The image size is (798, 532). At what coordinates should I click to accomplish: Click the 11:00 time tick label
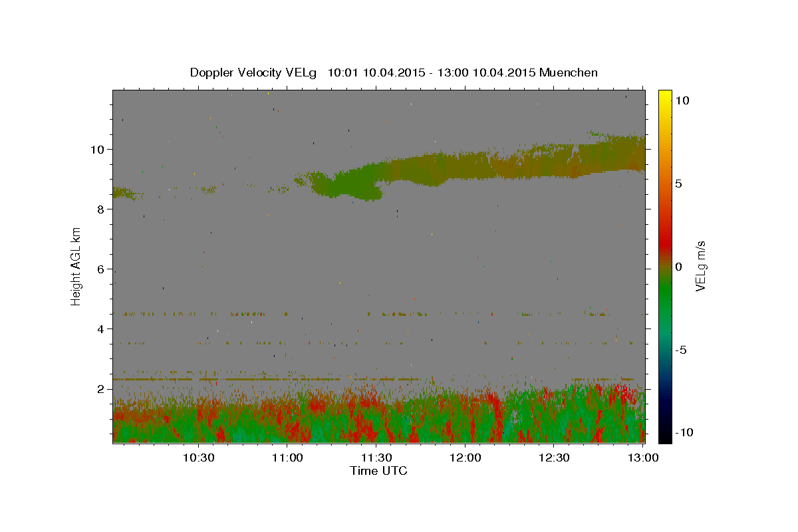coord(287,458)
